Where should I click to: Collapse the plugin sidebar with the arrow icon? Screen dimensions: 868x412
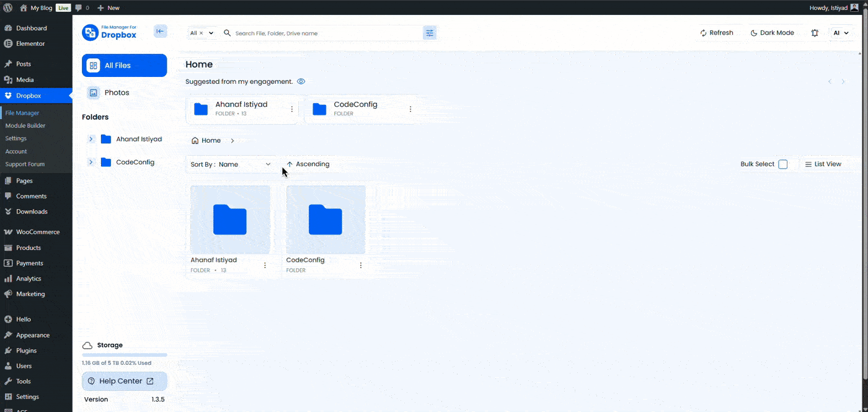[x=161, y=31]
